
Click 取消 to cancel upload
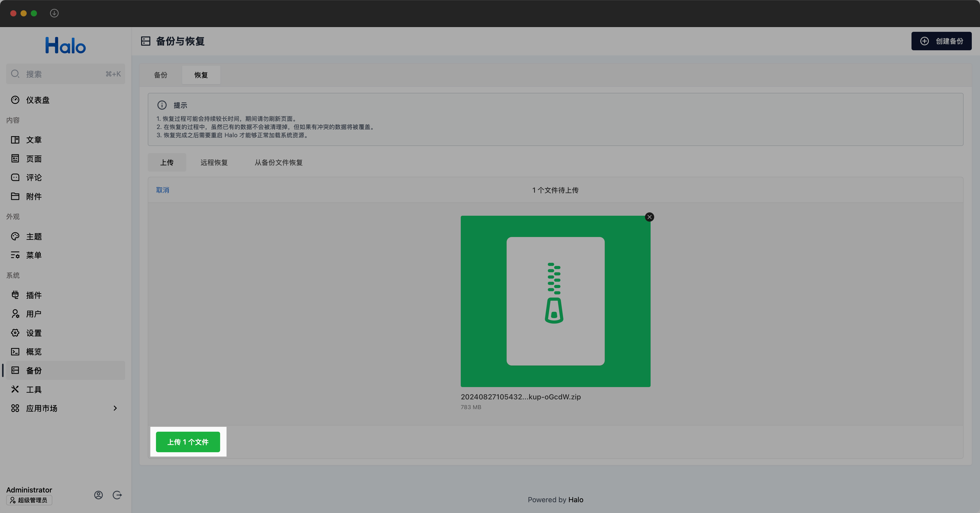(163, 190)
